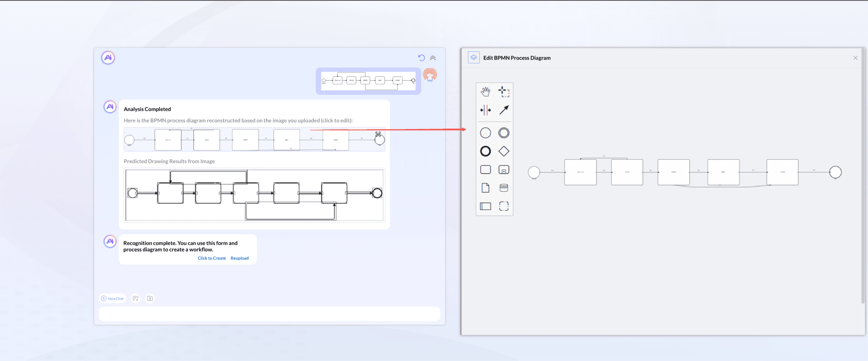Insert a Data Object page shape
The width and height of the screenshot is (868, 361).
[x=485, y=188]
